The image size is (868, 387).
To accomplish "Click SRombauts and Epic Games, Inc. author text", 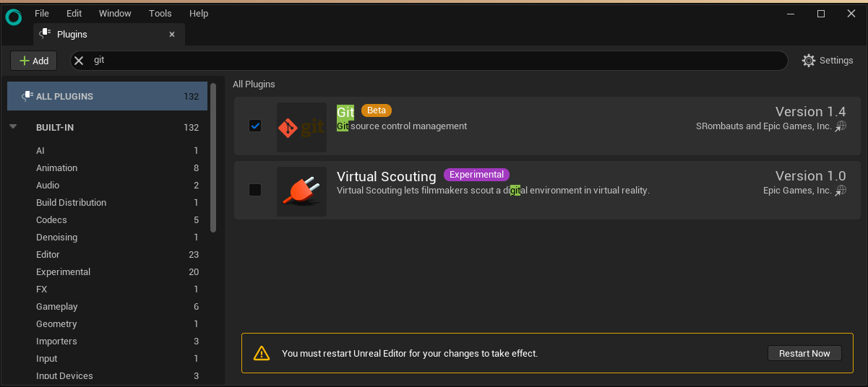I will pyautogui.click(x=764, y=126).
